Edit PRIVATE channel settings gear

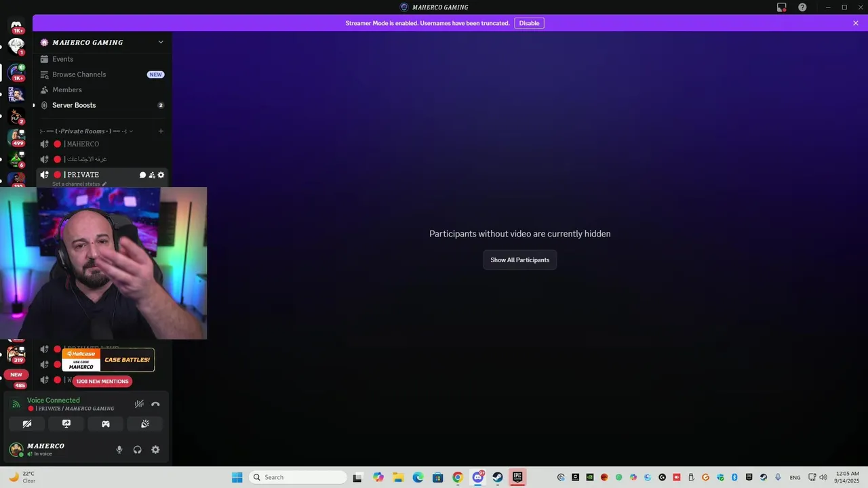(161, 175)
